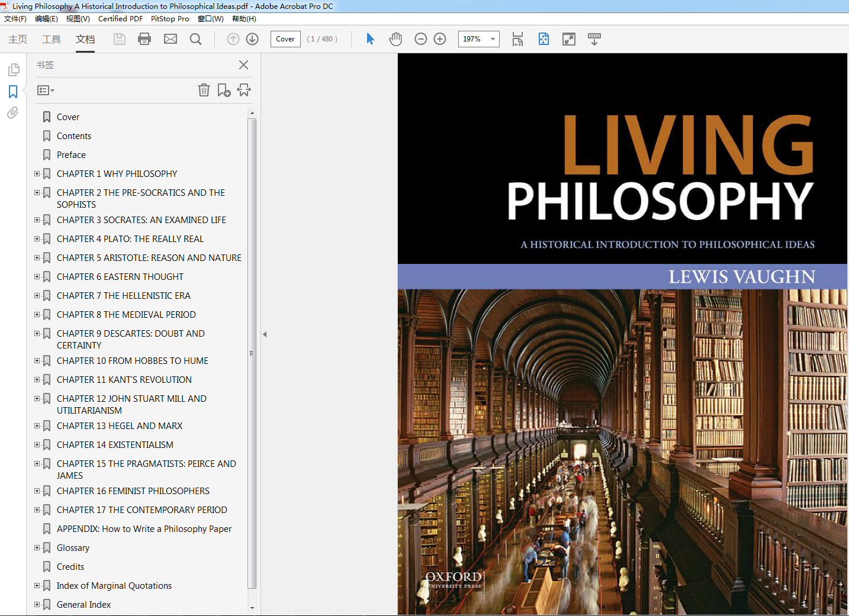Close the bookmarks panel

click(x=243, y=65)
